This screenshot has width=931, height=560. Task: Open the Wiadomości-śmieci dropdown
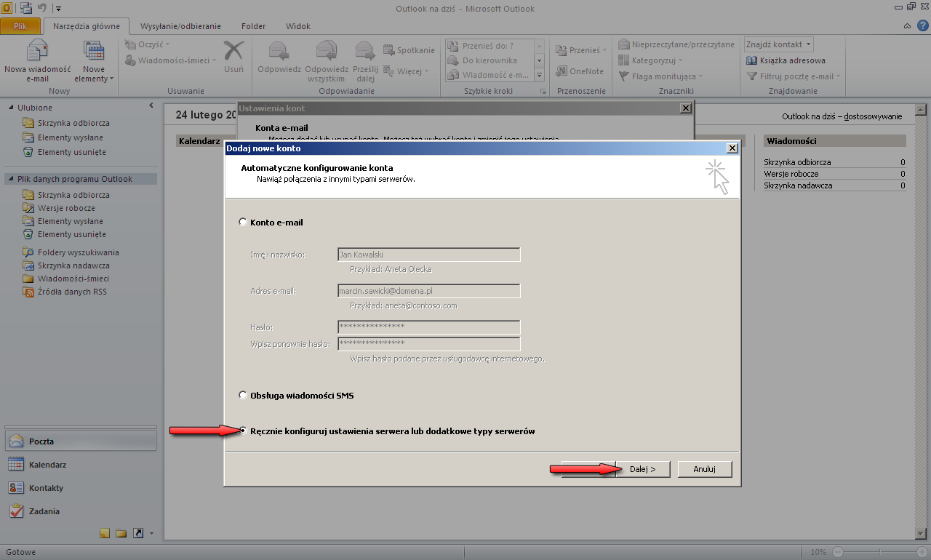tap(170, 60)
